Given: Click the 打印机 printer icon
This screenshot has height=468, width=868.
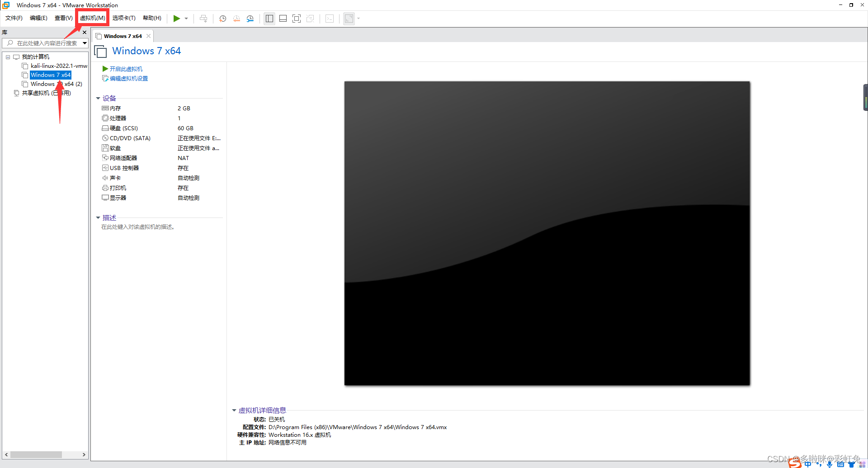Looking at the screenshot, I should (x=105, y=188).
